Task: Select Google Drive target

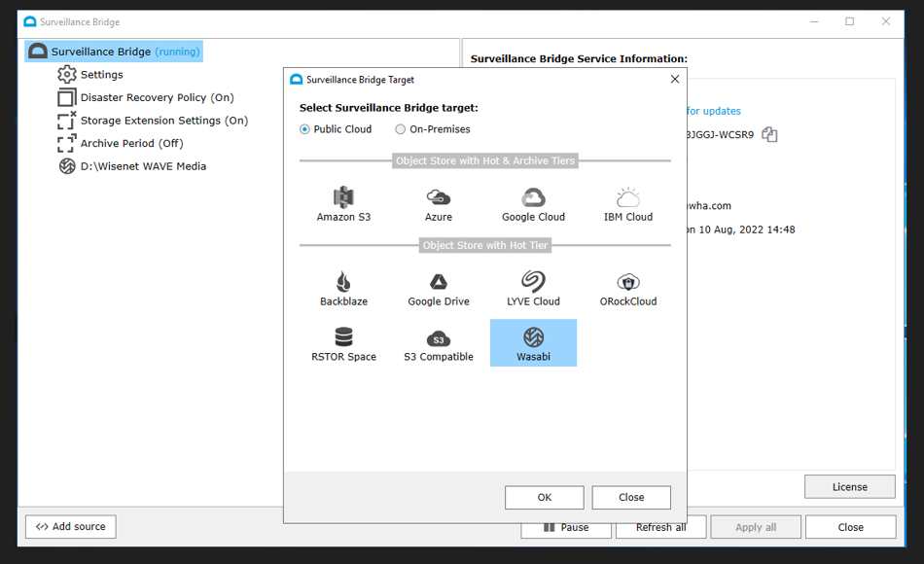Action: click(x=439, y=289)
